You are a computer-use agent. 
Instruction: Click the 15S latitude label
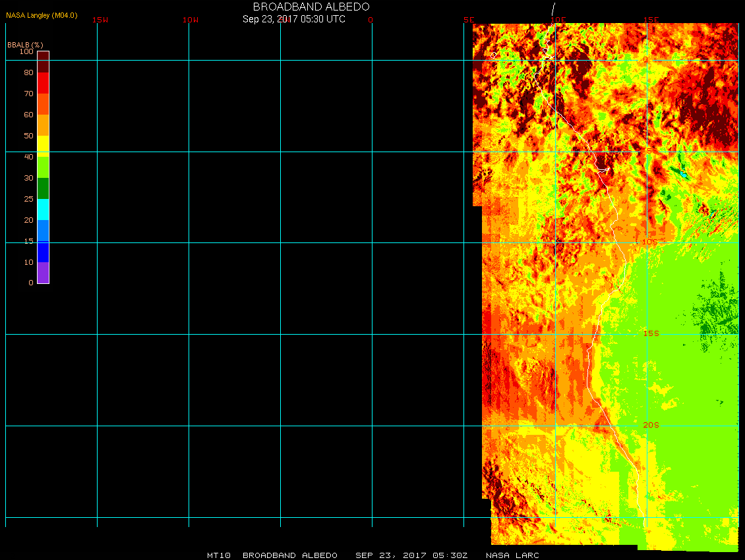point(651,333)
